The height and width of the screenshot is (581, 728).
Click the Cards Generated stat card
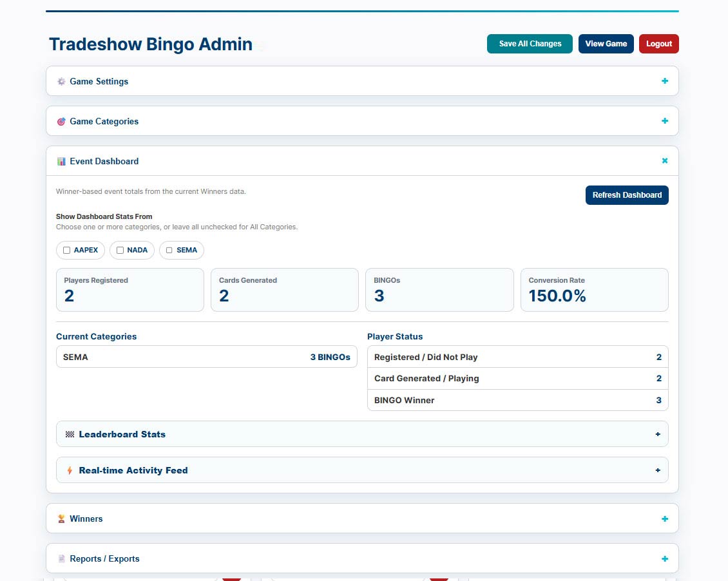coord(285,290)
